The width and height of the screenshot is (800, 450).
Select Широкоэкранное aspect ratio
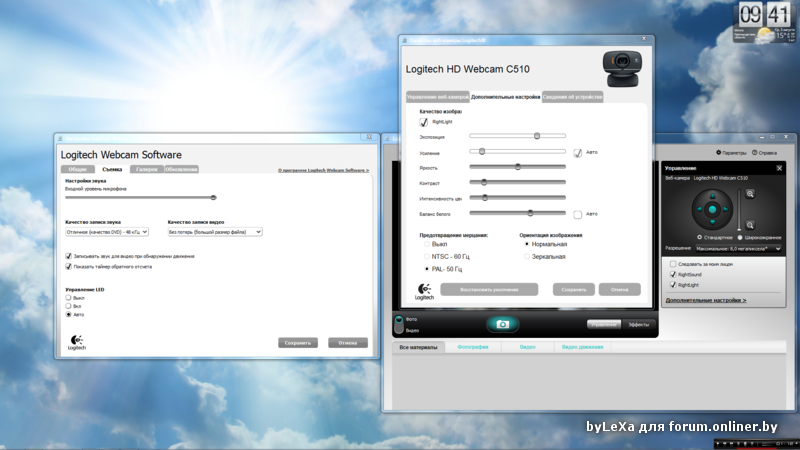(740, 237)
